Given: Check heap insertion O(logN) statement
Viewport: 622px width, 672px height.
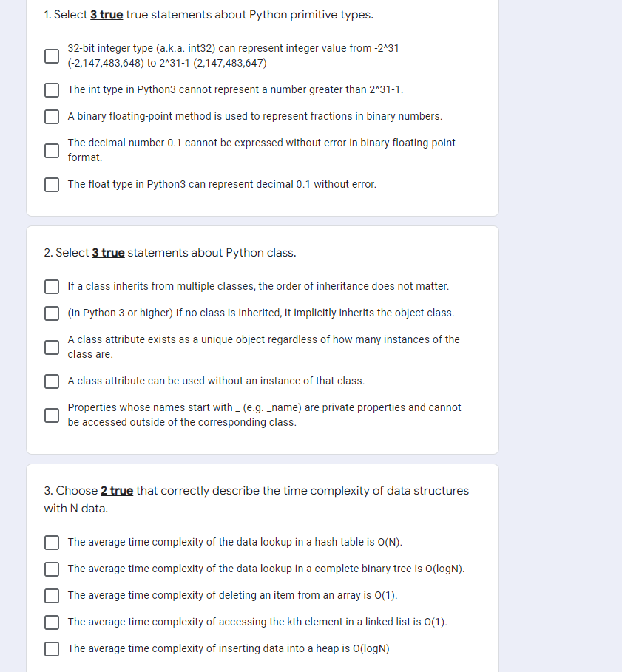Looking at the screenshot, I should [51, 648].
